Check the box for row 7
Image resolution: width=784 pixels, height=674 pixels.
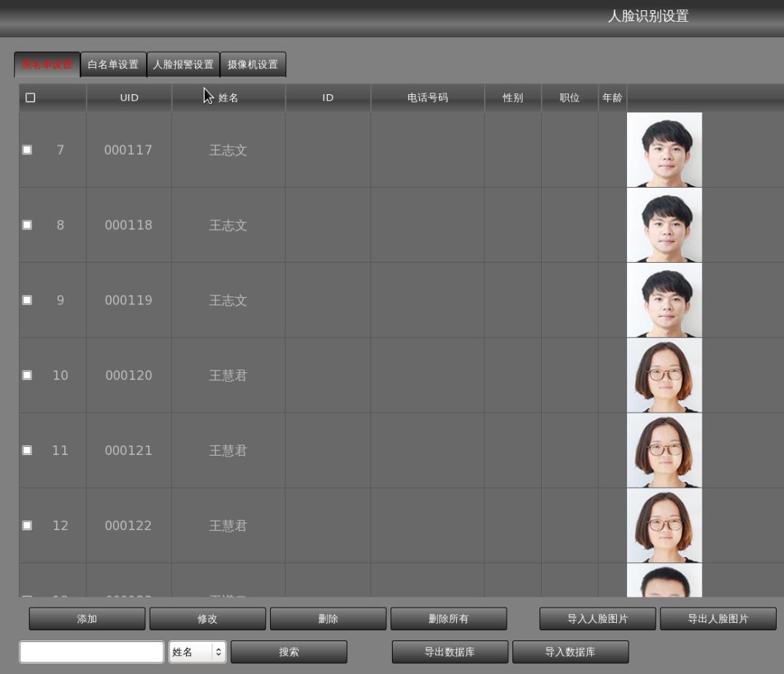(x=28, y=150)
